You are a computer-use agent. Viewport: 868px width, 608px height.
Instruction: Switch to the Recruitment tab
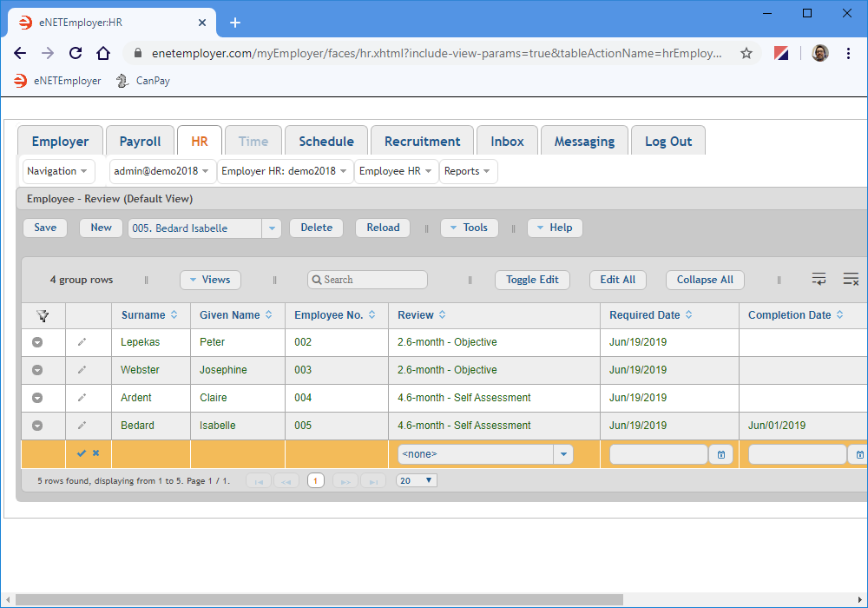[x=423, y=142]
